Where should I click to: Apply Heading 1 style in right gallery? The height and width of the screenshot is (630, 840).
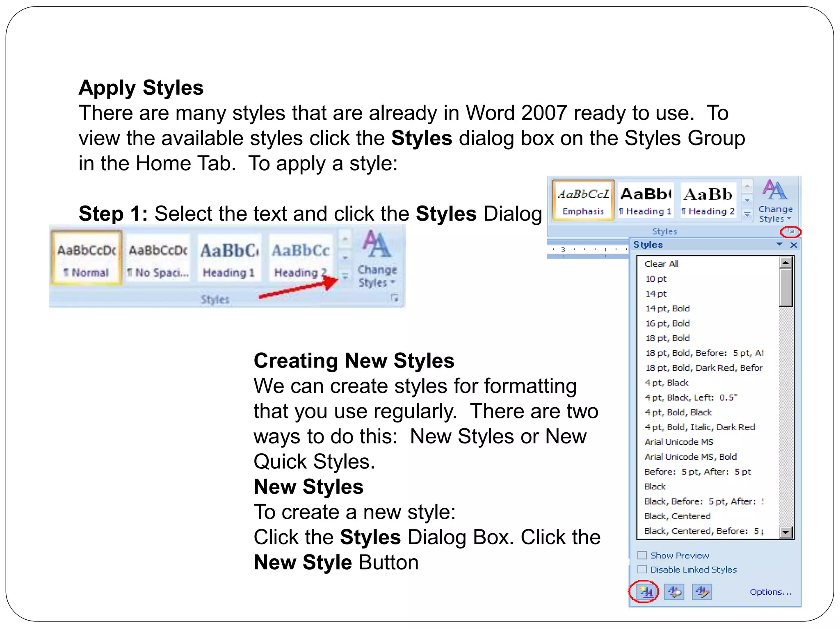pos(646,200)
